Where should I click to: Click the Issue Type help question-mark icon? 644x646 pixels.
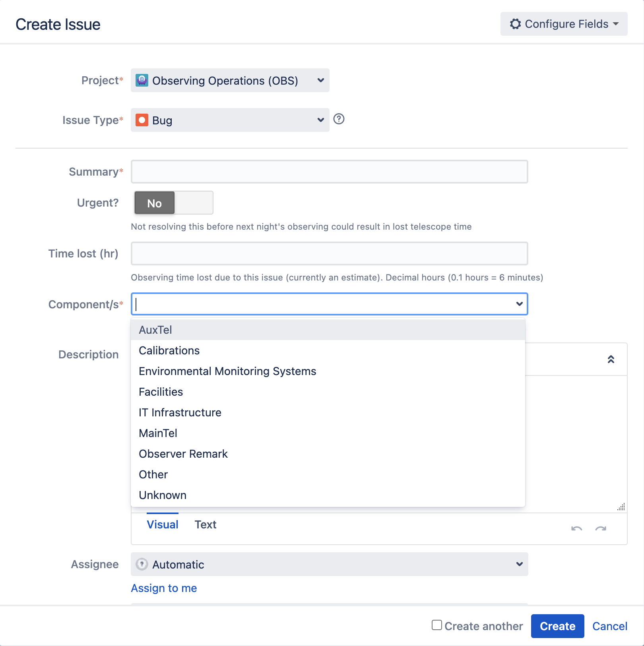339,119
